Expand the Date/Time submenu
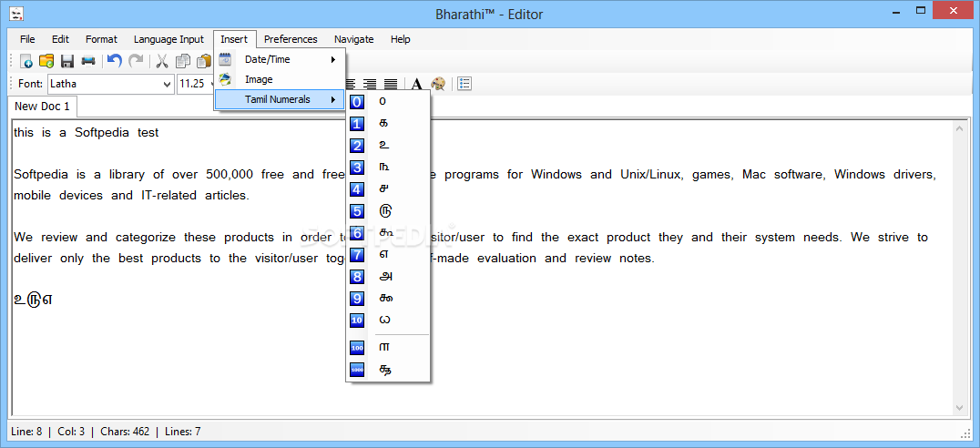Image resolution: width=980 pixels, height=448 pixels. (280, 59)
